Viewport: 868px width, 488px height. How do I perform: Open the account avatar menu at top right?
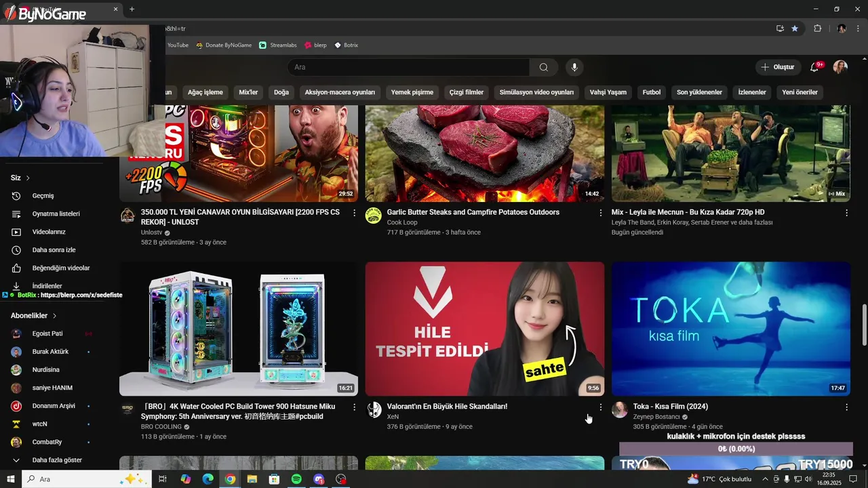pyautogui.click(x=840, y=67)
